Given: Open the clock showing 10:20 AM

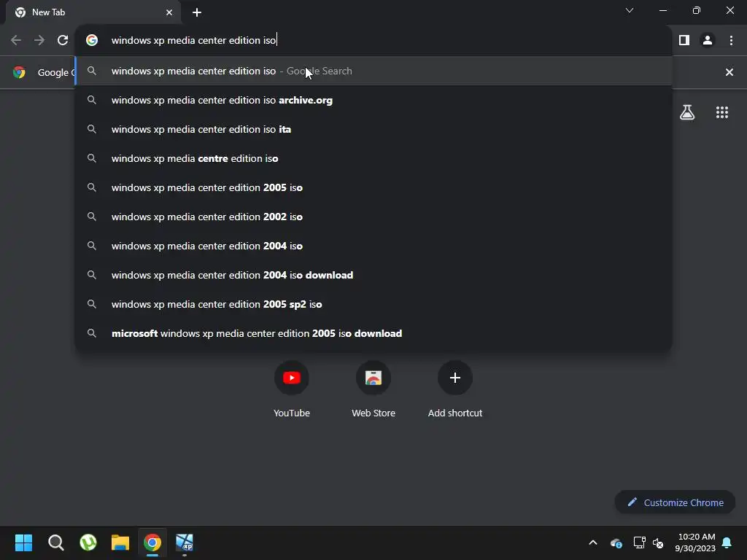Looking at the screenshot, I should point(695,542).
